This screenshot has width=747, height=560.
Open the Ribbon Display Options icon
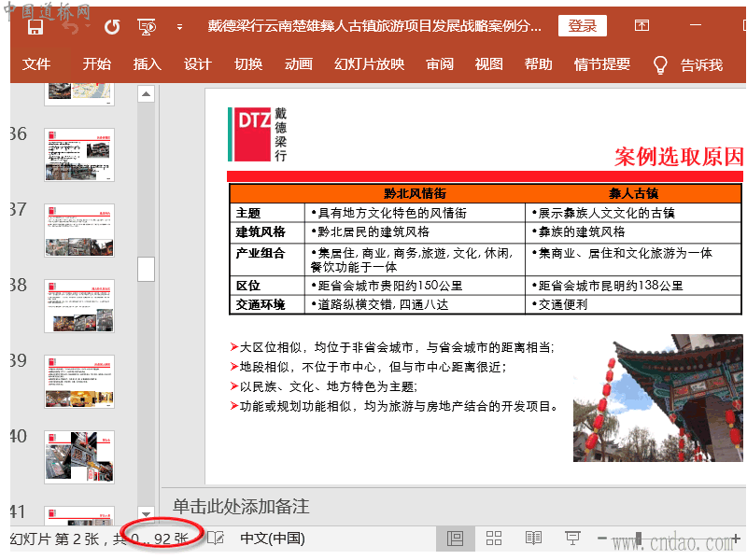pos(641,26)
